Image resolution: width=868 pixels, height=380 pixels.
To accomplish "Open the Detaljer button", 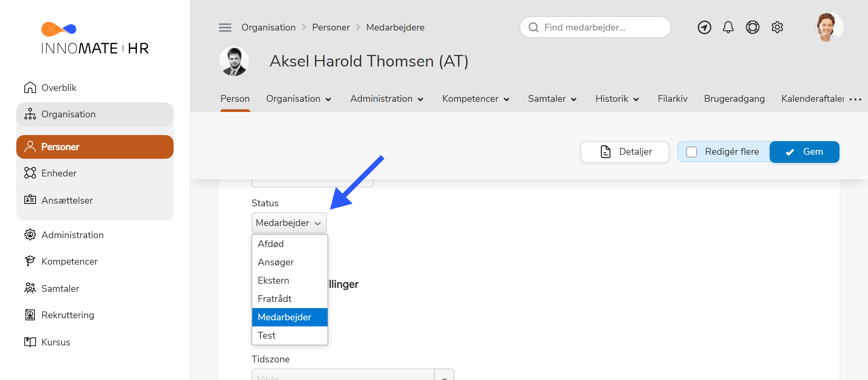I will [x=625, y=152].
